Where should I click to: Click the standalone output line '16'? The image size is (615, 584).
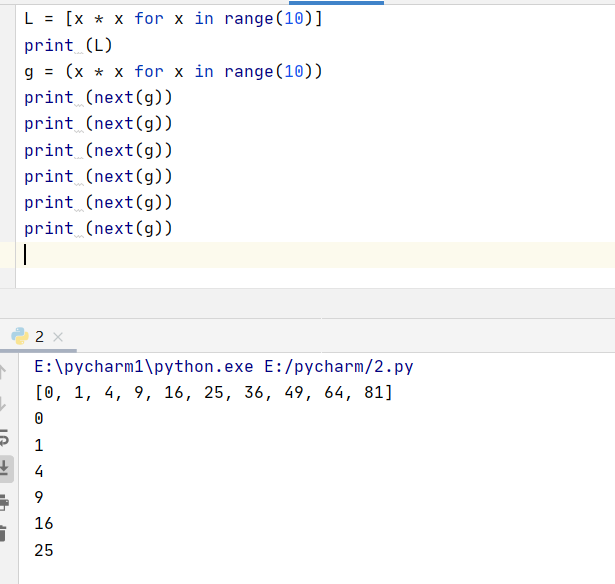(44, 524)
